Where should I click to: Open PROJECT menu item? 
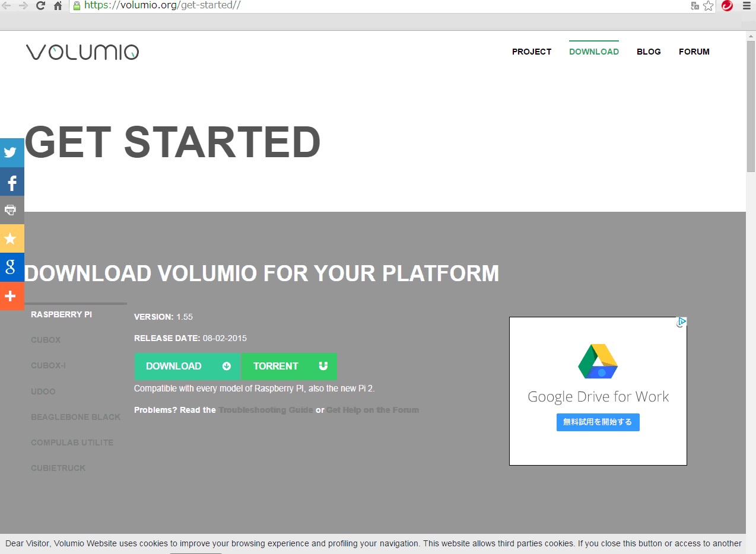point(532,52)
